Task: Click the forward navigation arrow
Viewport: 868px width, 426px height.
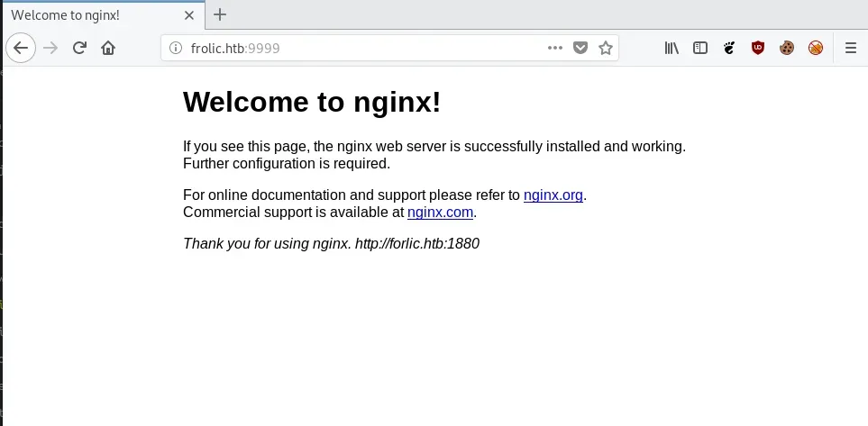Action: click(x=50, y=49)
